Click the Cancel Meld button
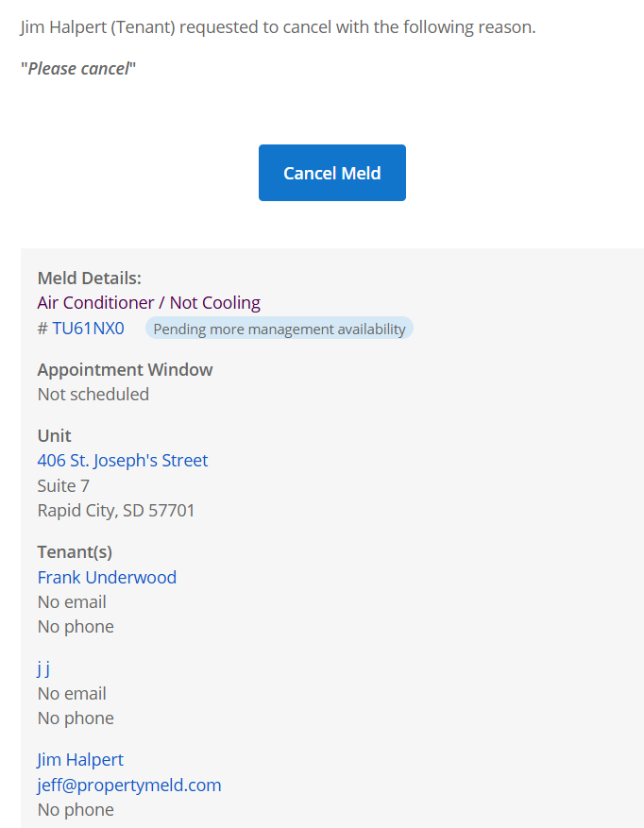This screenshot has width=644, height=828. pyautogui.click(x=331, y=173)
